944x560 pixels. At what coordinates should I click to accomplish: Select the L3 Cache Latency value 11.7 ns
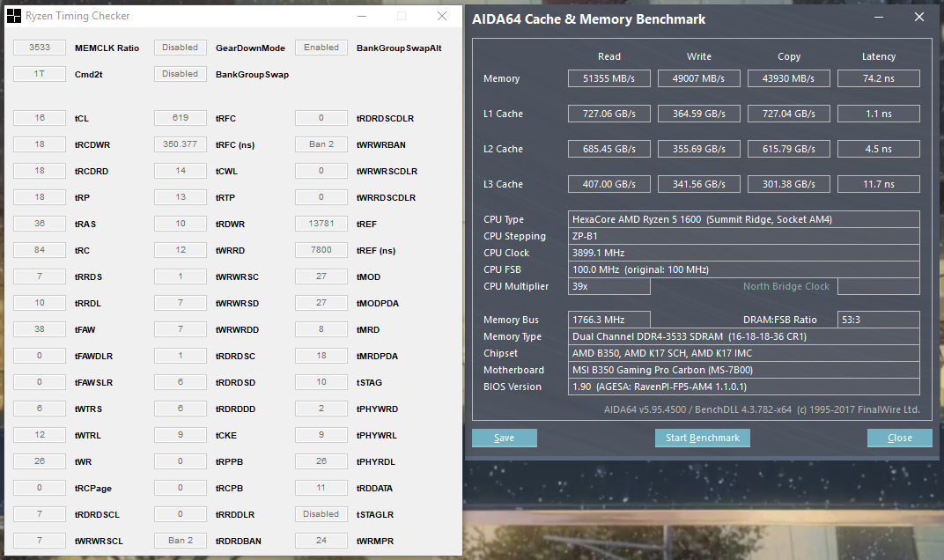click(878, 184)
